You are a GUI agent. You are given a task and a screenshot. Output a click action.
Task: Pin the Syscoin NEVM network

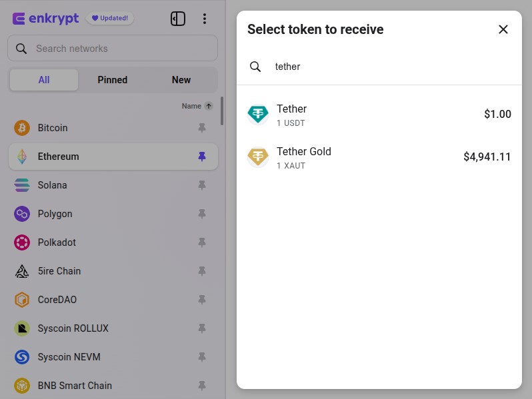click(x=202, y=357)
